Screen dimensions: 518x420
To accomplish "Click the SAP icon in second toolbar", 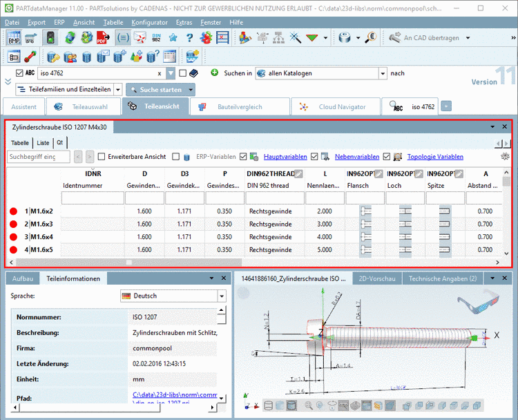I will [x=191, y=57].
